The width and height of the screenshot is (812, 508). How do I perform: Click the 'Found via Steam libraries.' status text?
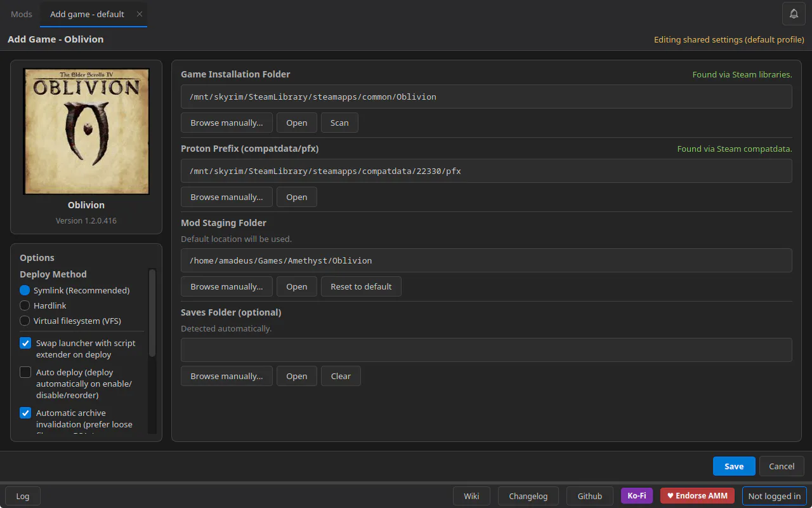tap(742, 74)
